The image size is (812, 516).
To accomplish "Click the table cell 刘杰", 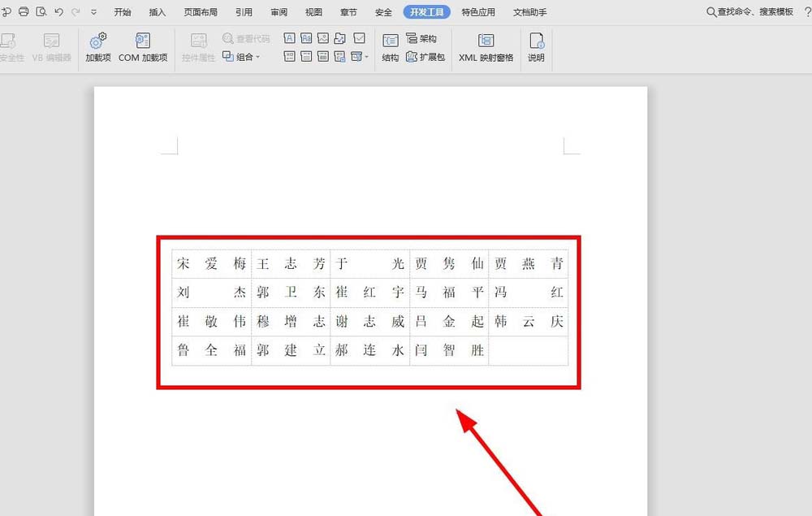I will (x=211, y=293).
